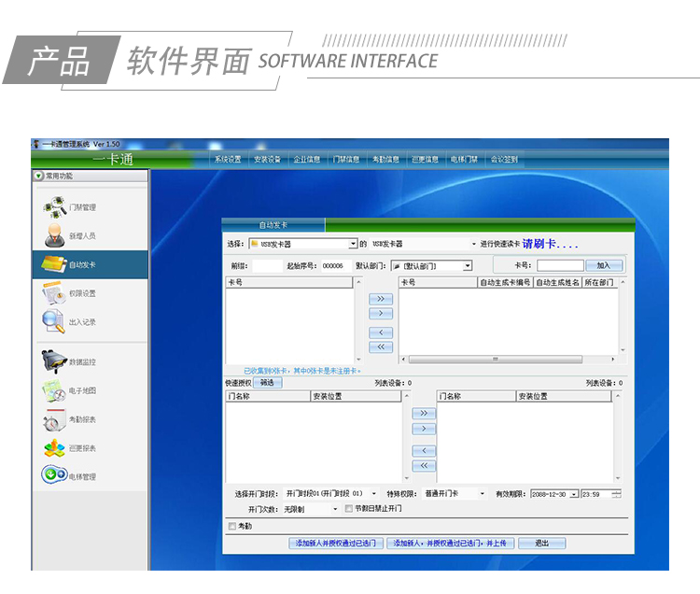
Task: Open 电梯门禁 menu
Action: [464, 160]
